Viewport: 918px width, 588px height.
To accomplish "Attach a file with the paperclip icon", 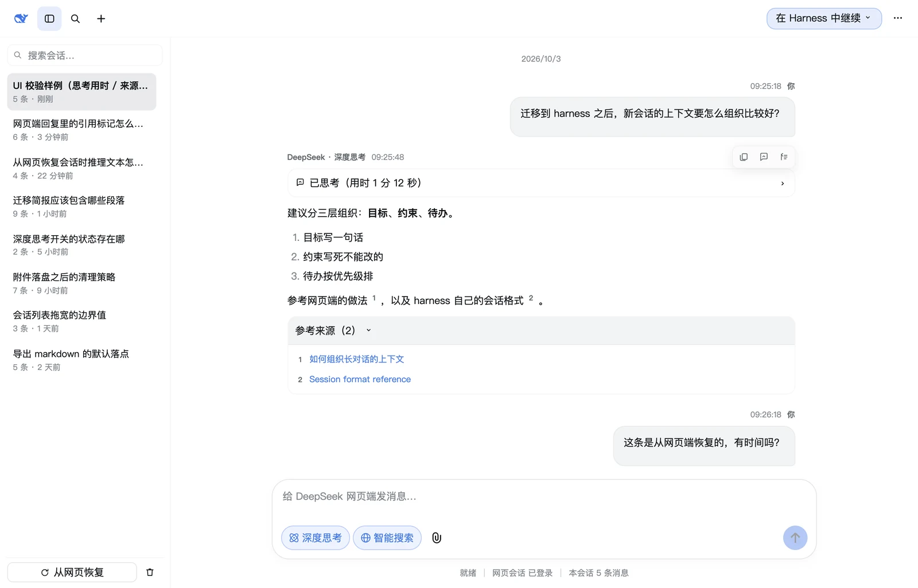I will [437, 538].
